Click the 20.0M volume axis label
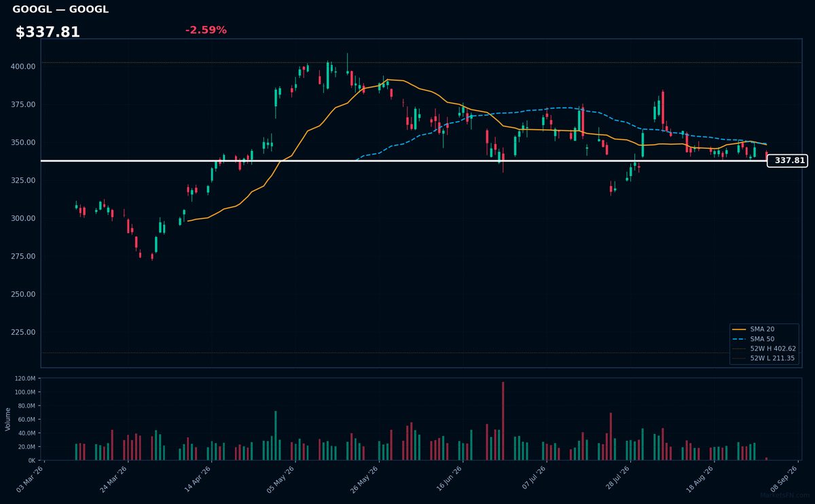Image resolution: width=815 pixels, height=504 pixels. click(27, 447)
